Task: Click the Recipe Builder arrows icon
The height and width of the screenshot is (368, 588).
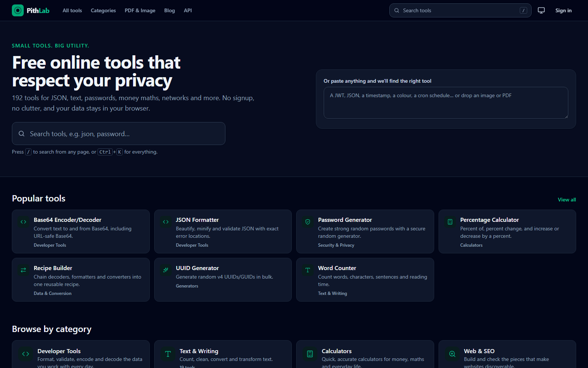Action: point(23,270)
